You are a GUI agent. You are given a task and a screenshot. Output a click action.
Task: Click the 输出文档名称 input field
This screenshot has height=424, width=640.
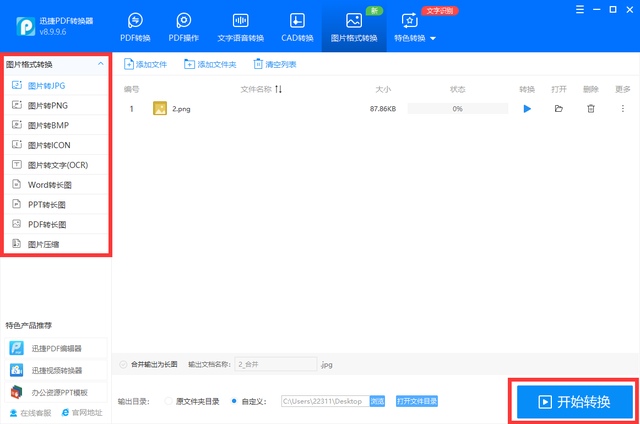(276, 364)
